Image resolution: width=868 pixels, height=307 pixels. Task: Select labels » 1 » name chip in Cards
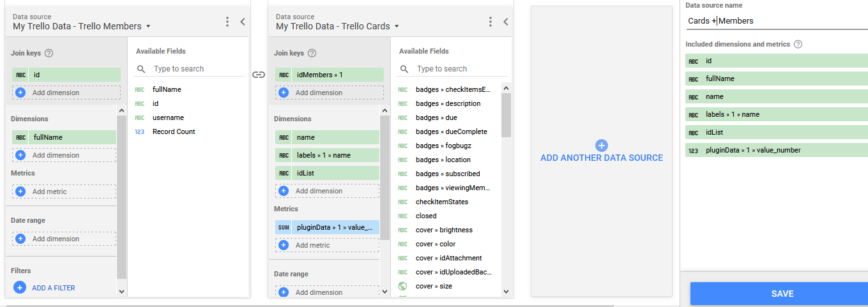[x=327, y=155]
